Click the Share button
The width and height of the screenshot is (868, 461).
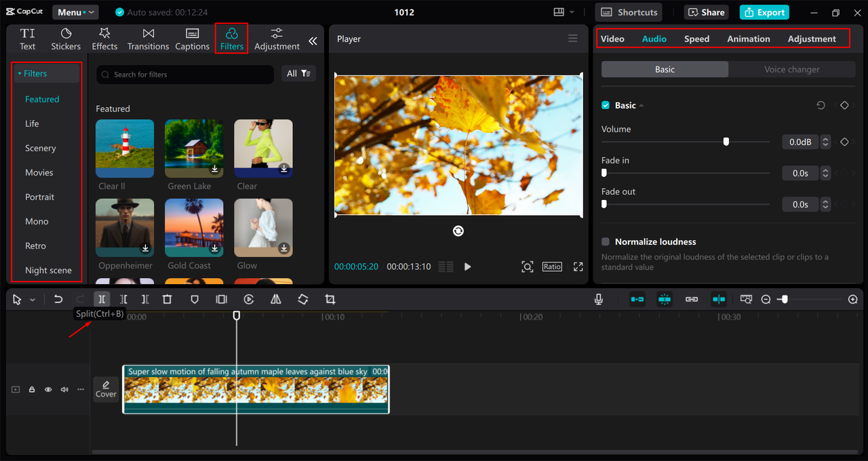[706, 12]
